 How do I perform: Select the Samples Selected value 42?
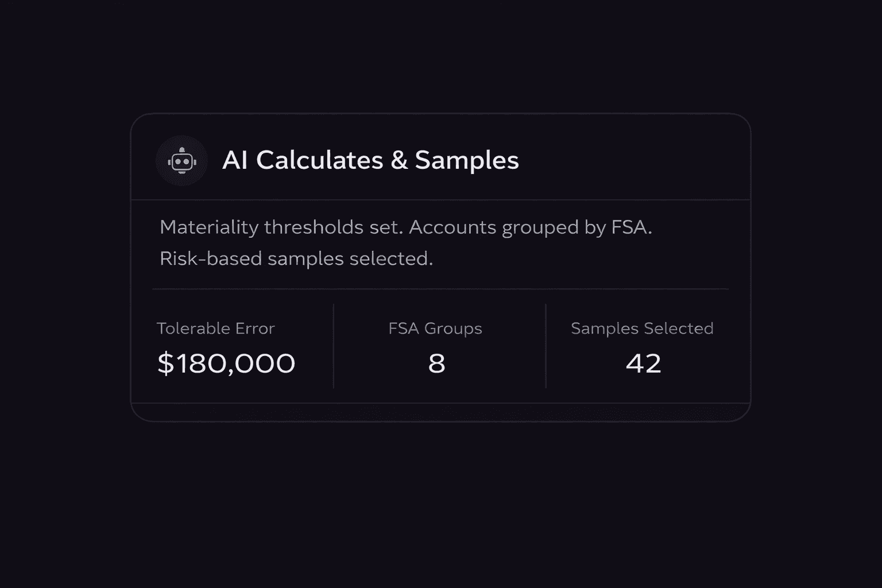pos(643,363)
